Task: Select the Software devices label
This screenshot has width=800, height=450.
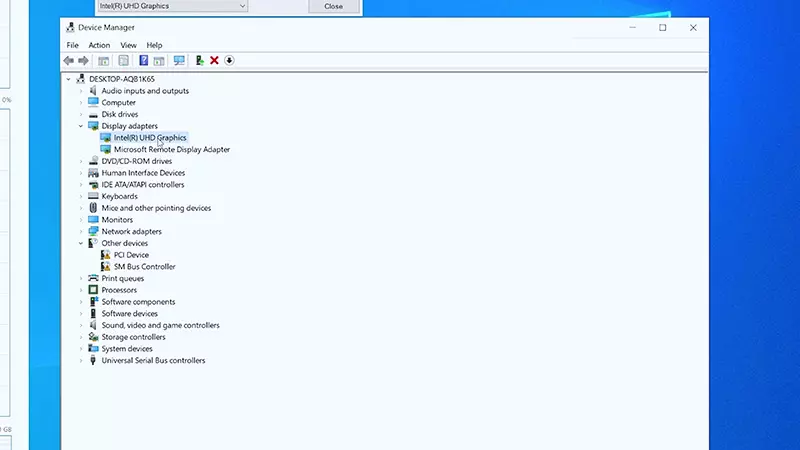Action: tap(130, 314)
